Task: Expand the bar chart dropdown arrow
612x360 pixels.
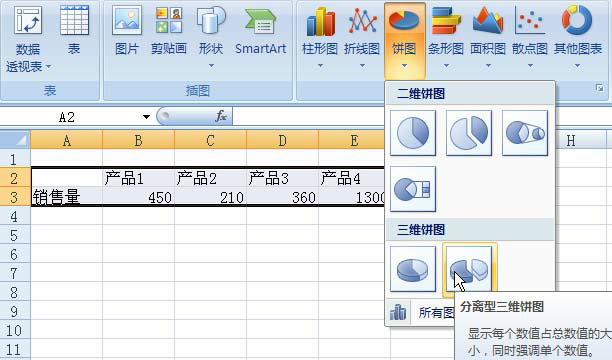Action: point(446,66)
